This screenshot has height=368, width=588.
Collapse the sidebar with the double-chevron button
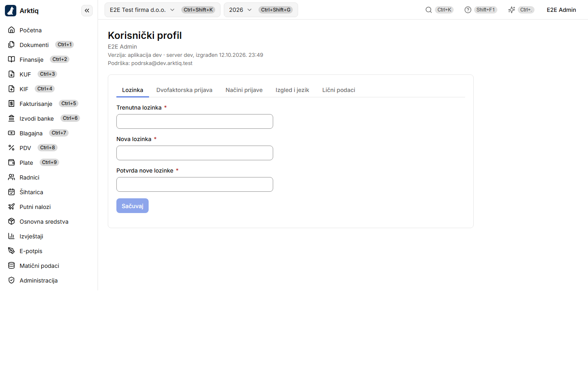(87, 11)
